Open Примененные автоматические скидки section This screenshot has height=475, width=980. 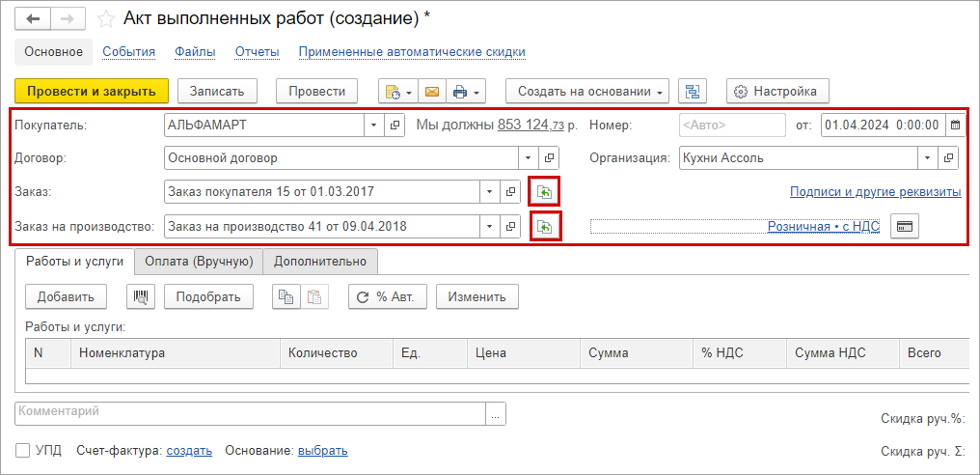[x=412, y=52]
